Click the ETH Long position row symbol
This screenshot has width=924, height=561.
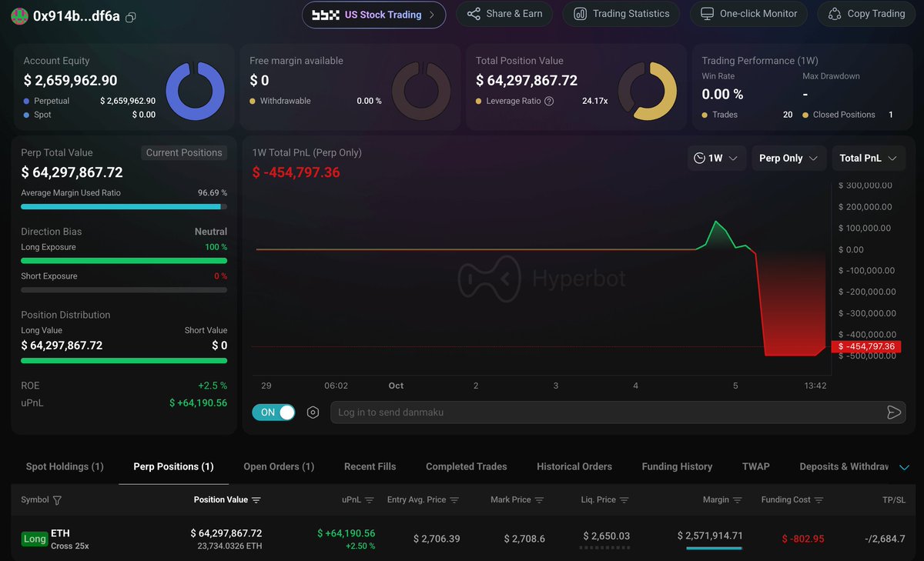tap(59, 533)
